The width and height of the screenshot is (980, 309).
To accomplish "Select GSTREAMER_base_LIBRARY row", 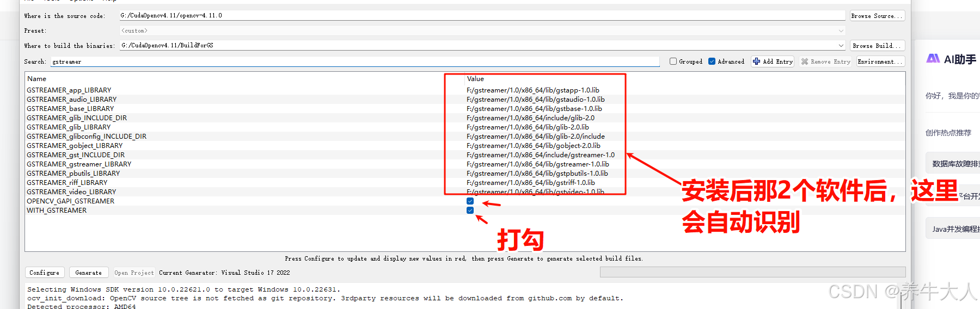I will [465, 109].
